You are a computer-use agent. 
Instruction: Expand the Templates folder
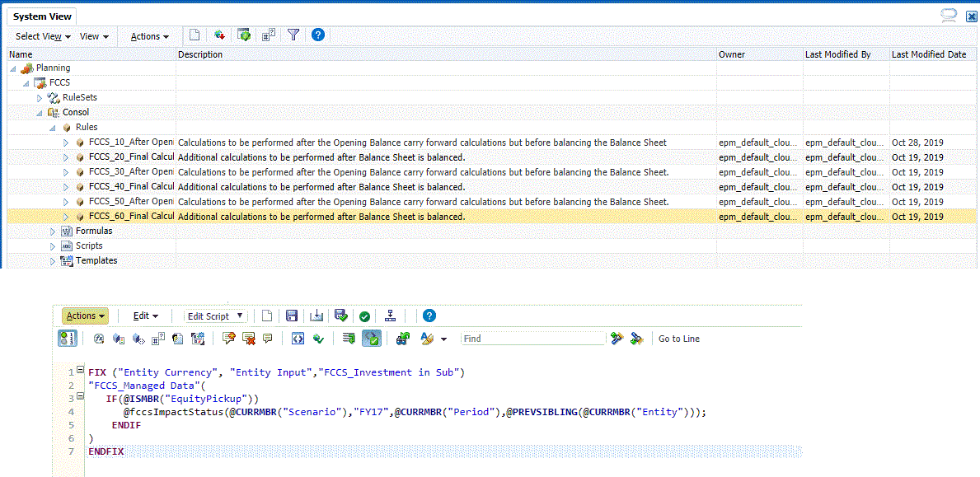[53, 261]
